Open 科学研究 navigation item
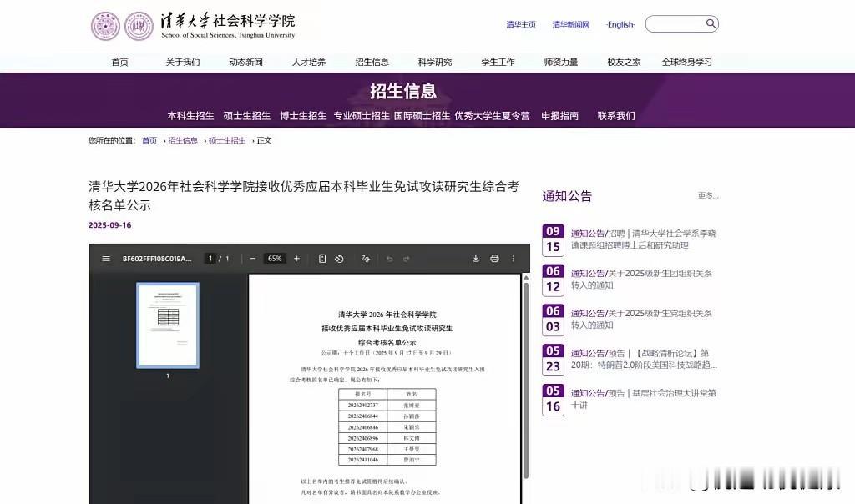 434,62
